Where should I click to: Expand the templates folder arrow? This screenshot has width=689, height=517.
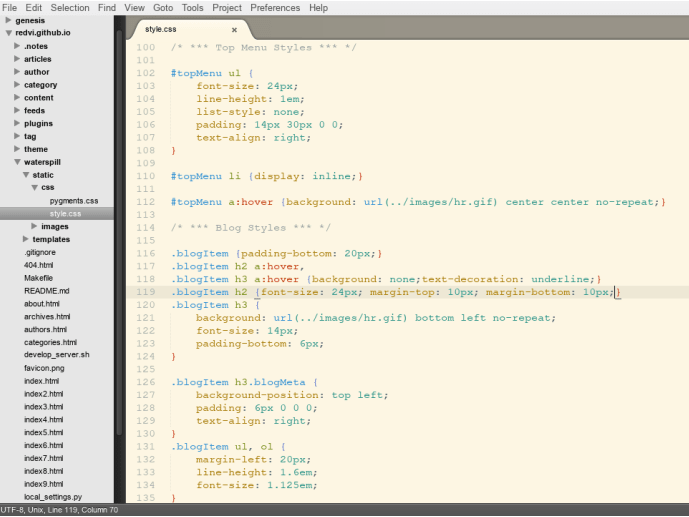(25, 239)
